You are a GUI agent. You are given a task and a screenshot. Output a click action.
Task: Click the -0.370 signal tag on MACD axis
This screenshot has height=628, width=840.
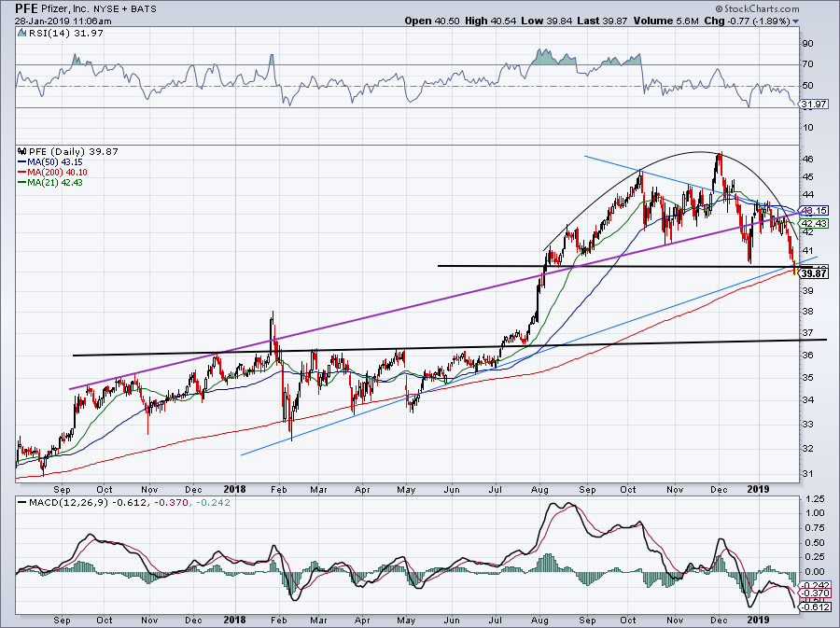813,593
